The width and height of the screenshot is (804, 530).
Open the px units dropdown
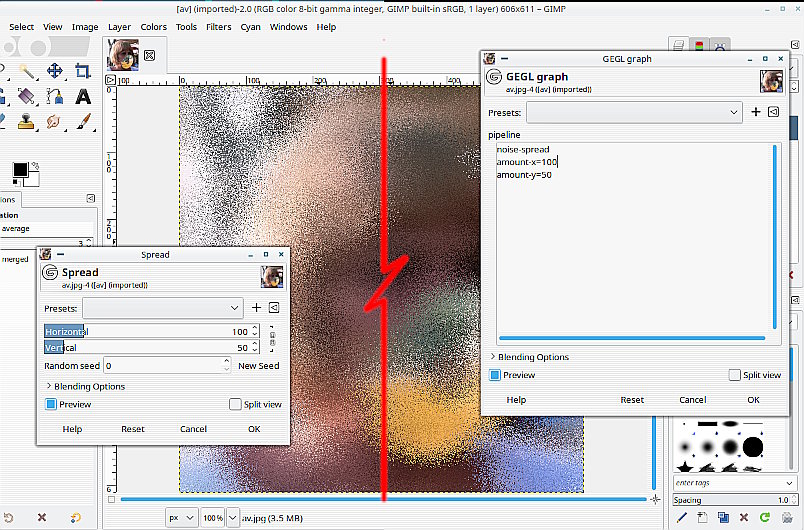point(182,518)
